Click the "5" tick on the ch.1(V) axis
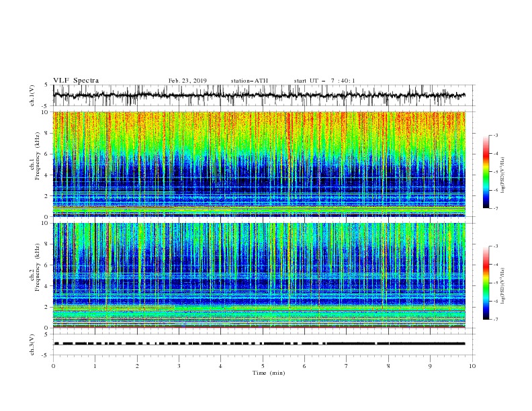This screenshot has height=411, width=532. click(46, 85)
